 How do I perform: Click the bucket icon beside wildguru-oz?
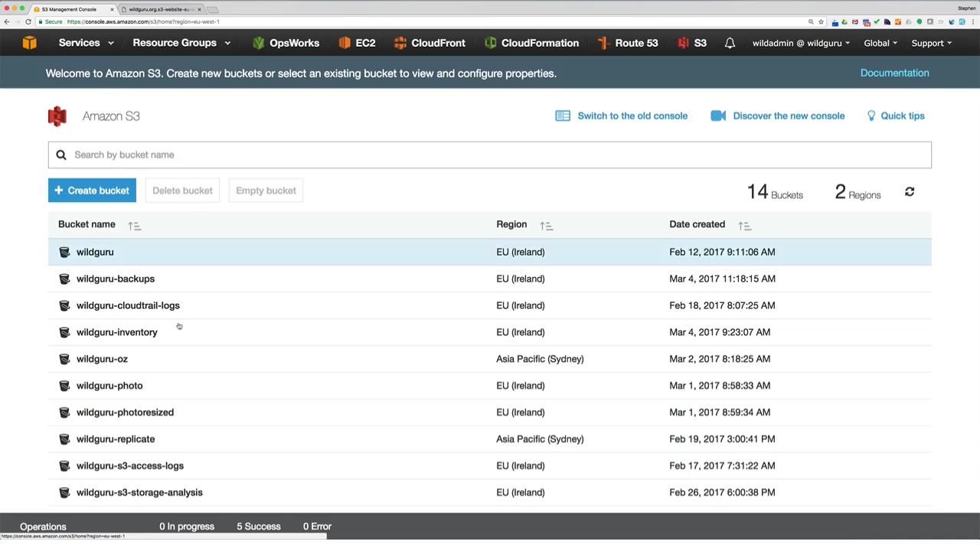(x=64, y=359)
